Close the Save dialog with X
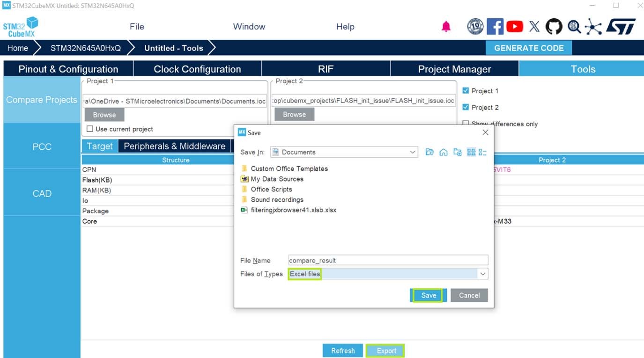 (485, 132)
